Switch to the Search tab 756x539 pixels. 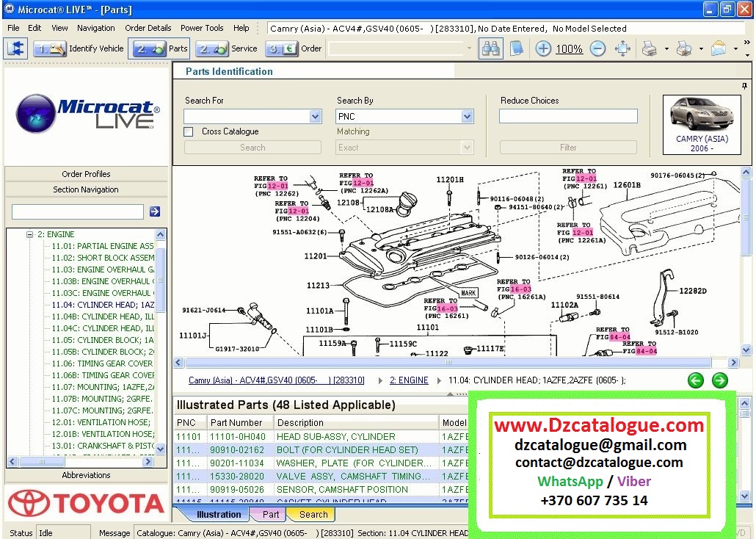click(x=313, y=514)
